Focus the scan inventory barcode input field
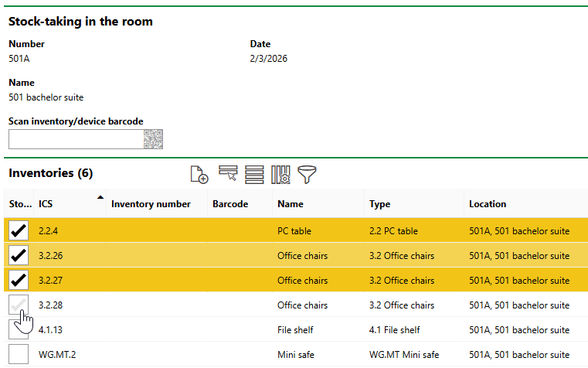The image size is (588, 368). [75, 139]
